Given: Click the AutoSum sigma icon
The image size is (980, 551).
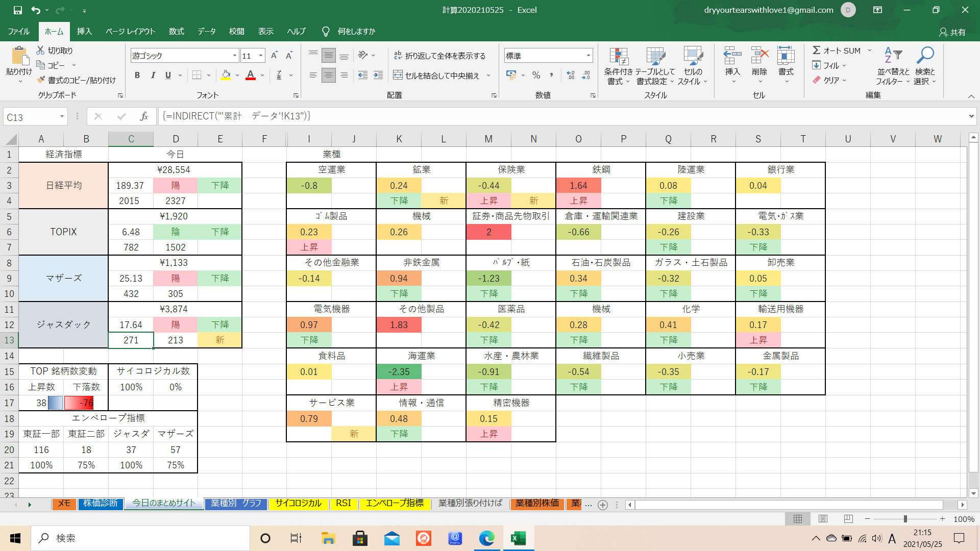Looking at the screenshot, I should pyautogui.click(x=817, y=51).
